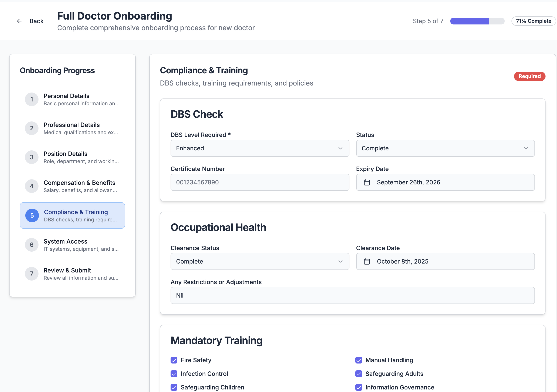
Task: Click step 2 circle for Professional Details
Action: click(31, 128)
